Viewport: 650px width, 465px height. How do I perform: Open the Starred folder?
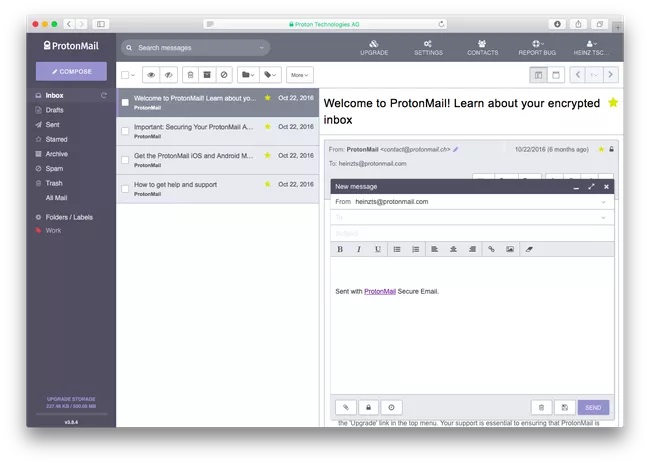coord(56,139)
